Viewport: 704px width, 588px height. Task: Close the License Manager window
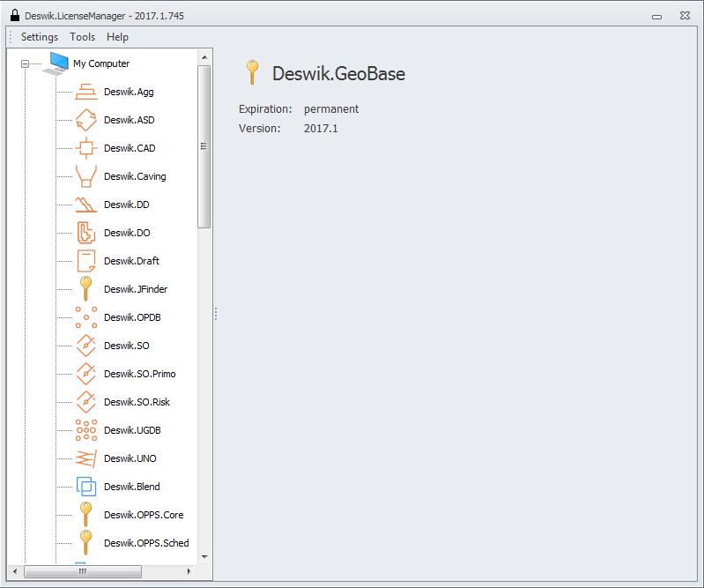[x=685, y=16]
